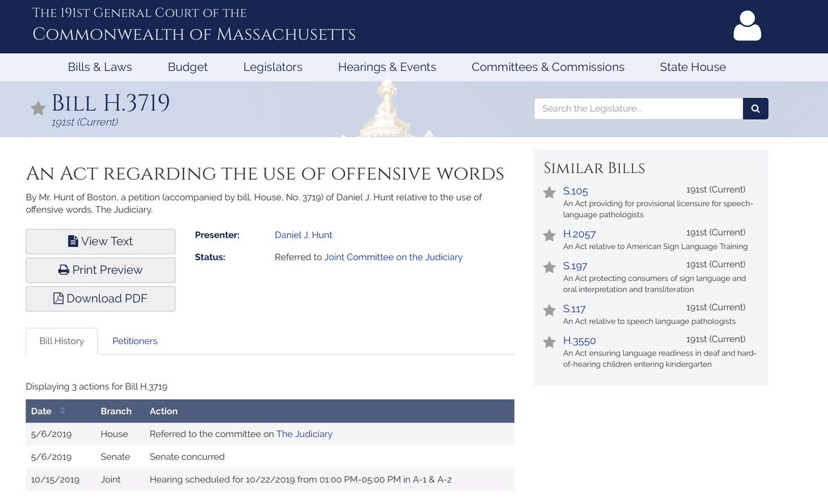Screen dimensions: 828x504
Task: Open similar bill S.197 link
Action: pos(575,266)
